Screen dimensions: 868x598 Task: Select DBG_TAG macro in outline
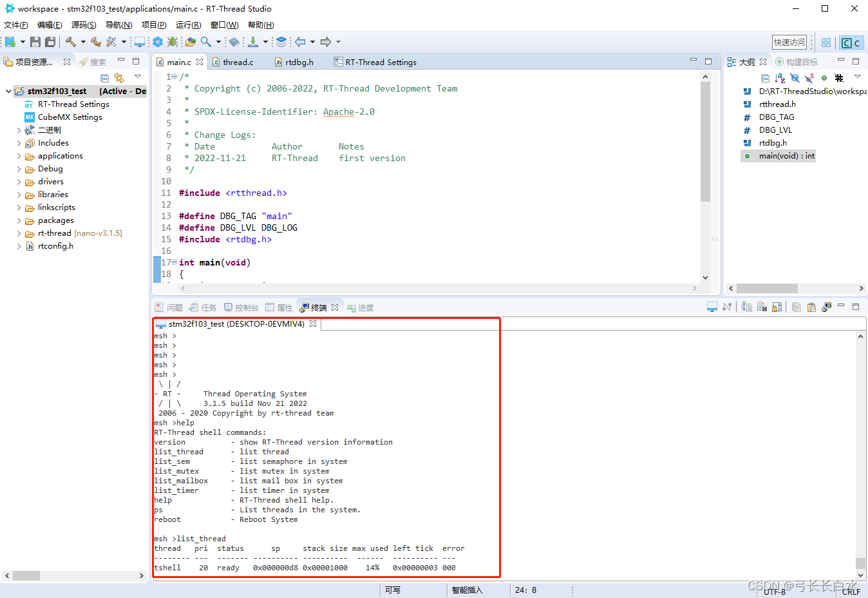coord(777,117)
